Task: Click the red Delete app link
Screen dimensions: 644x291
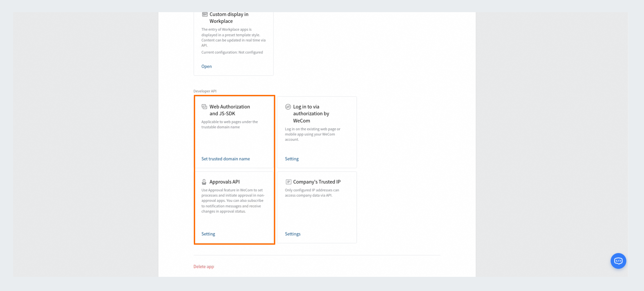Action: pos(203,266)
